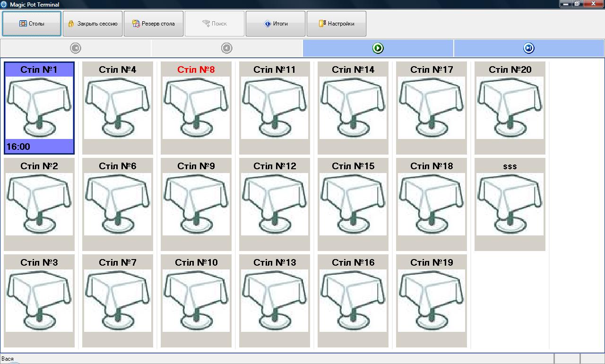Viewport: 605px width, 364px height.
Task: Choose table Стіл №4
Action: tap(118, 108)
